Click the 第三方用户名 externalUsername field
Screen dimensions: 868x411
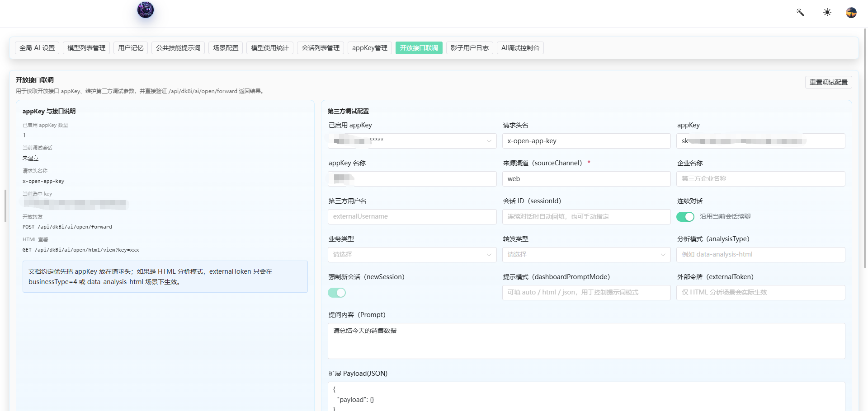pos(412,217)
